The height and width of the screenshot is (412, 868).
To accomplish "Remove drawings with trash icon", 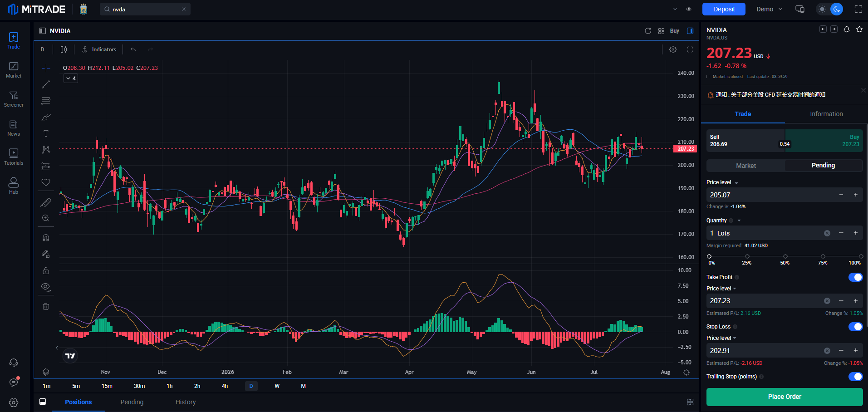I will [46, 306].
